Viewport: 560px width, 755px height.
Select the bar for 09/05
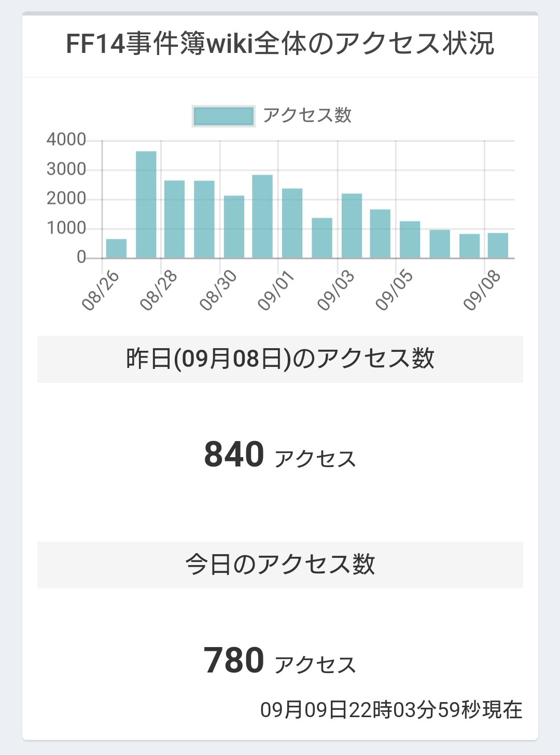click(410, 240)
